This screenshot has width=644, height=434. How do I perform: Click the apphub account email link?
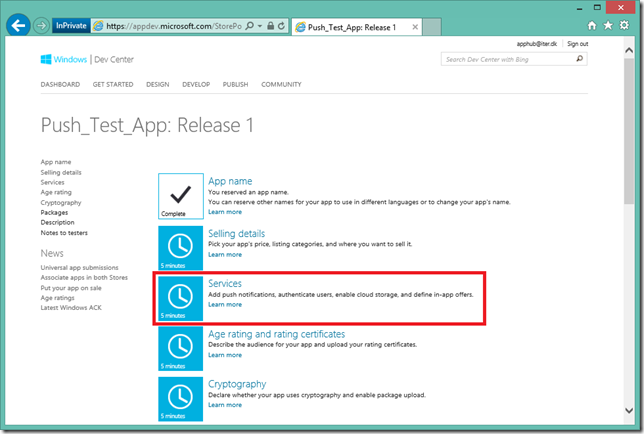[537, 44]
